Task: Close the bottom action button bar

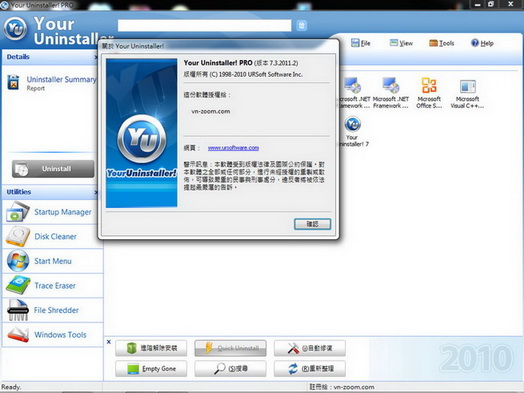Action: [109, 342]
